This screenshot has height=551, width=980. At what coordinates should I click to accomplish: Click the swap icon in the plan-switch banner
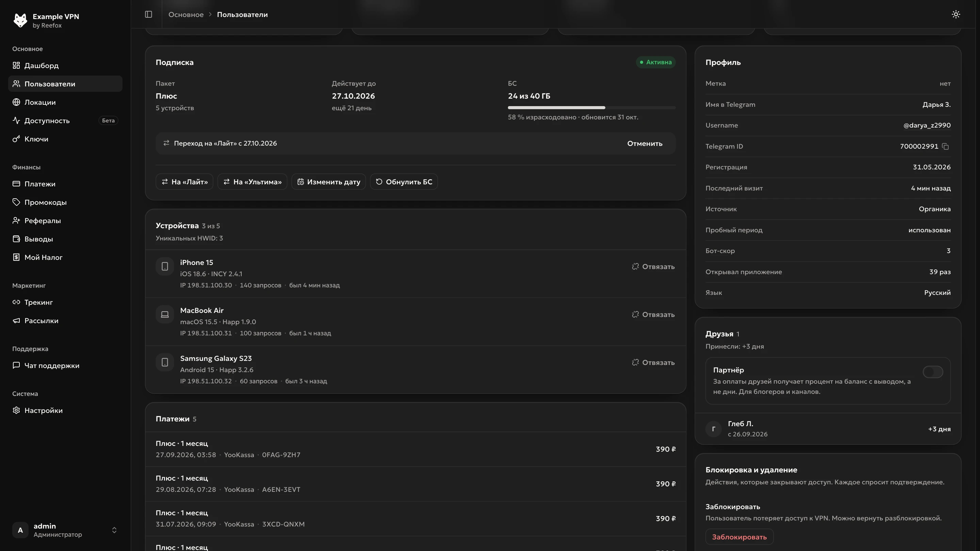pyautogui.click(x=166, y=143)
